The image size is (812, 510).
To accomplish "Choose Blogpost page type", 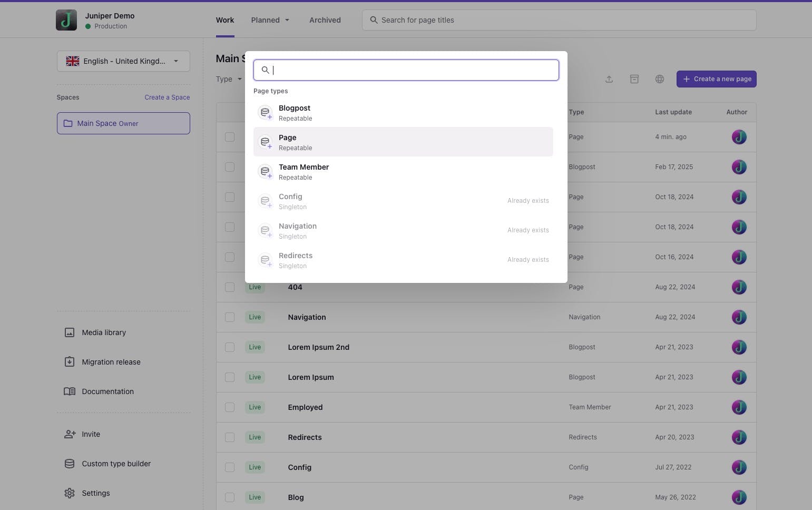I will click(403, 112).
